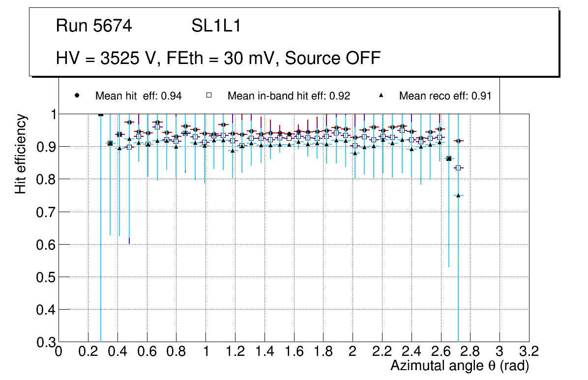Select the 'SL1L1' label in title box
Image resolution: width=588 pixels, height=380 pixels.
point(216,26)
